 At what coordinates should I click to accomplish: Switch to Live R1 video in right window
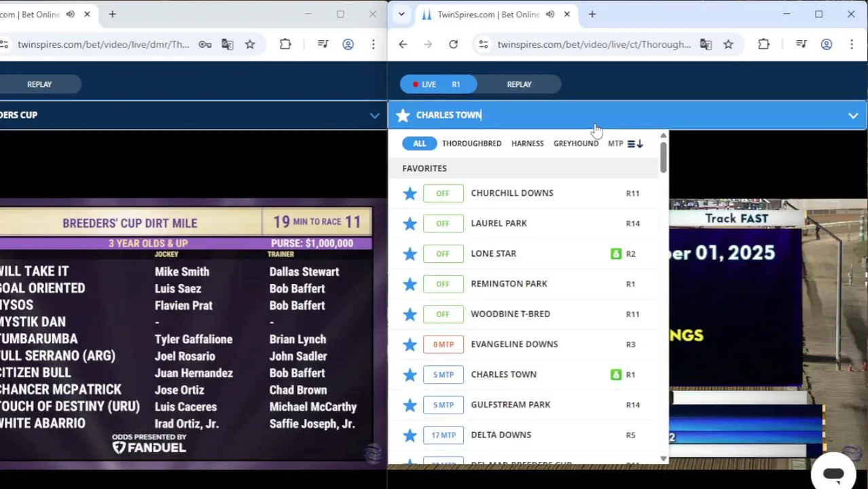coord(438,84)
